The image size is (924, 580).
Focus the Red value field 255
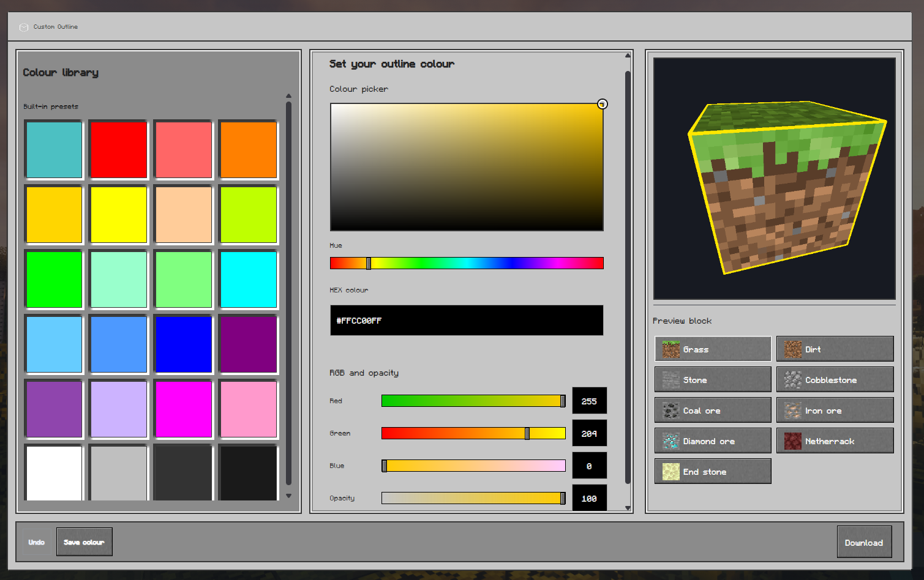click(x=589, y=401)
